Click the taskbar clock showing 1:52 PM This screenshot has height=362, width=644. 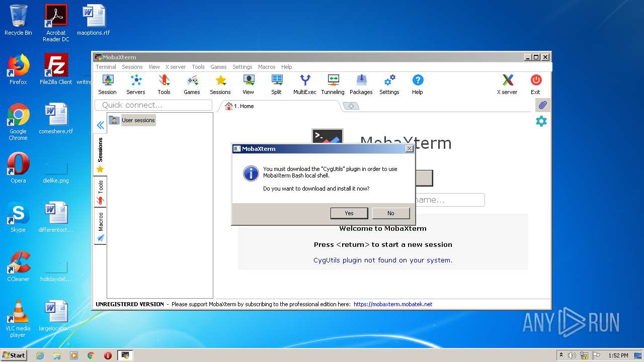(x=618, y=355)
